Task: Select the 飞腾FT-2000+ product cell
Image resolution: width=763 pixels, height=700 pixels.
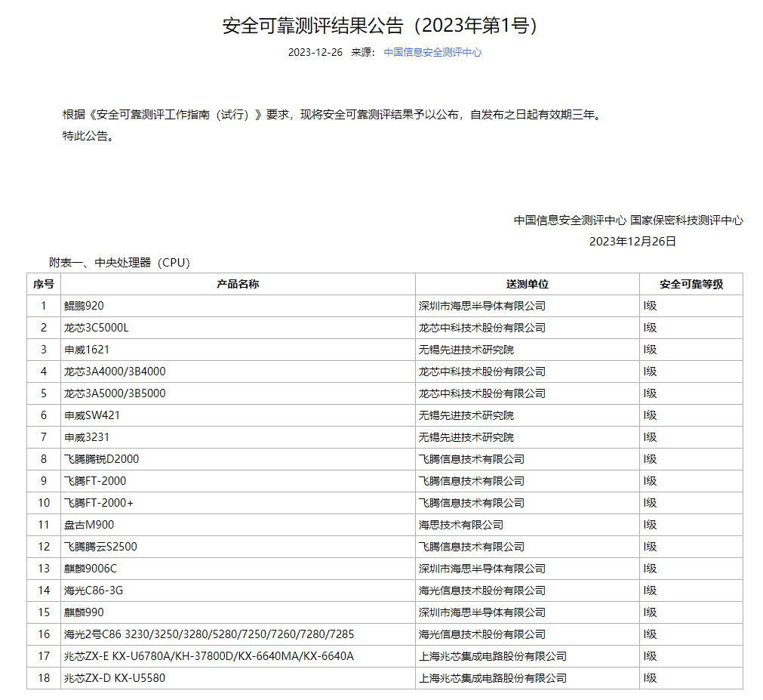Action: (x=238, y=504)
